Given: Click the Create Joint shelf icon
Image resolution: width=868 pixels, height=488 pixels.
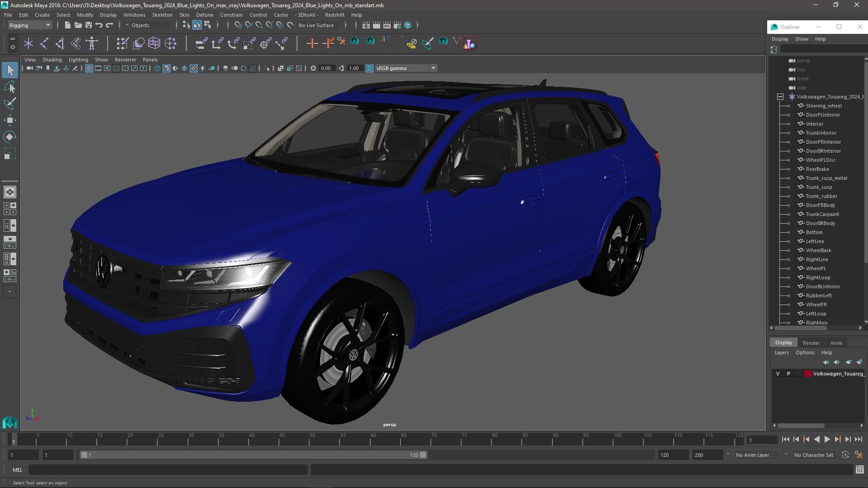Looking at the screenshot, I should point(44,43).
